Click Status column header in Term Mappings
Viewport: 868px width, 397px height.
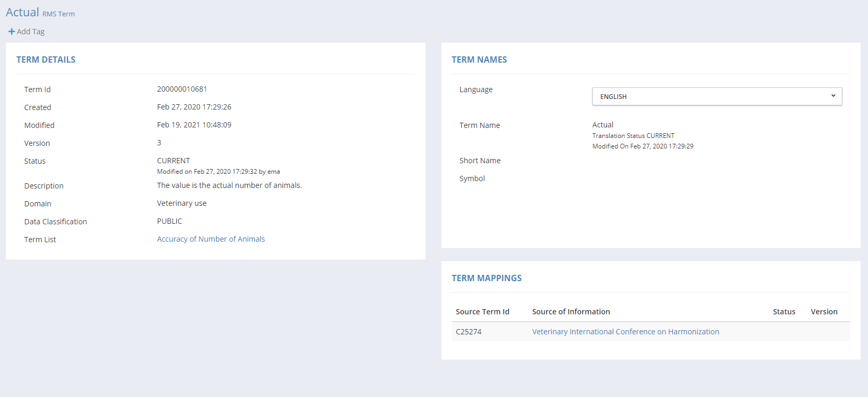[x=784, y=312]
